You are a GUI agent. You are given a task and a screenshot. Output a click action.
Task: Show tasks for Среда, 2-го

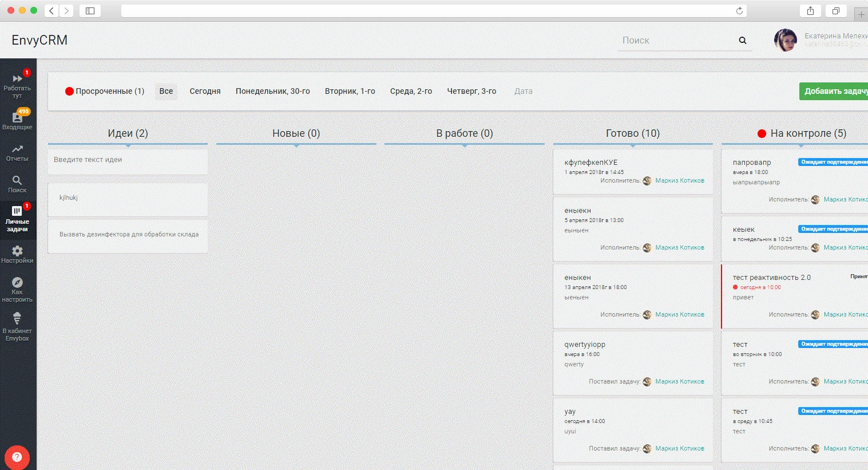coord(411,92)
